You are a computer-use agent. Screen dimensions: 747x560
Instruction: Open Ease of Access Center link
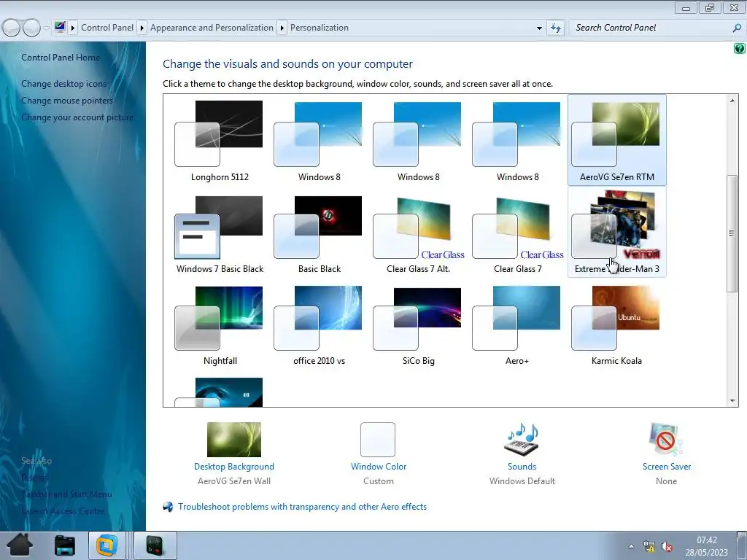(63, 511)
